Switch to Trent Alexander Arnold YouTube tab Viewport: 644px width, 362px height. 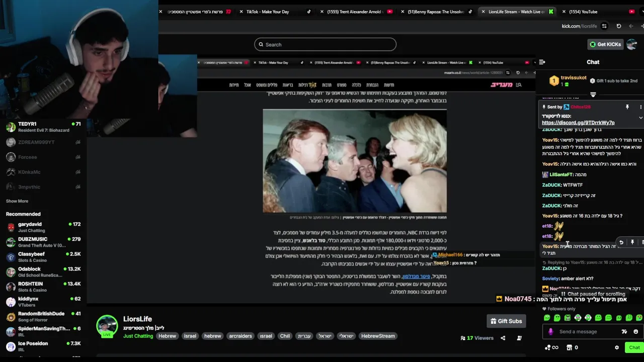[x=355, y=12]
